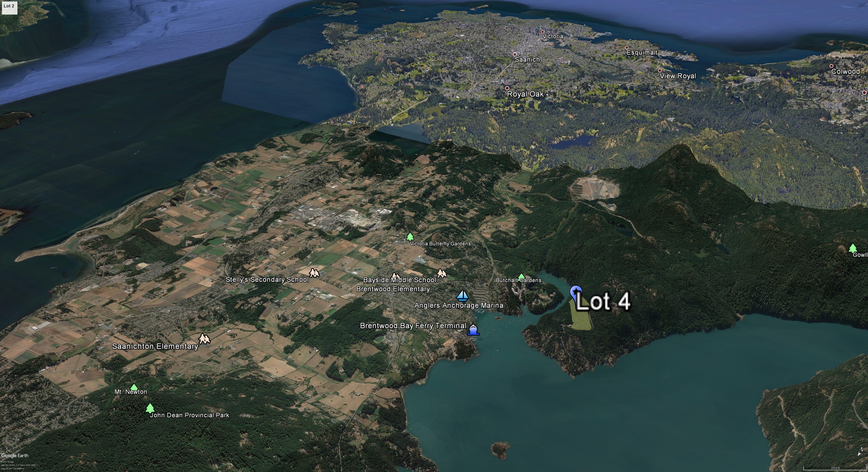Click the Stelly's Secondary School icon

pyautogui.click(x=314, y=273)
